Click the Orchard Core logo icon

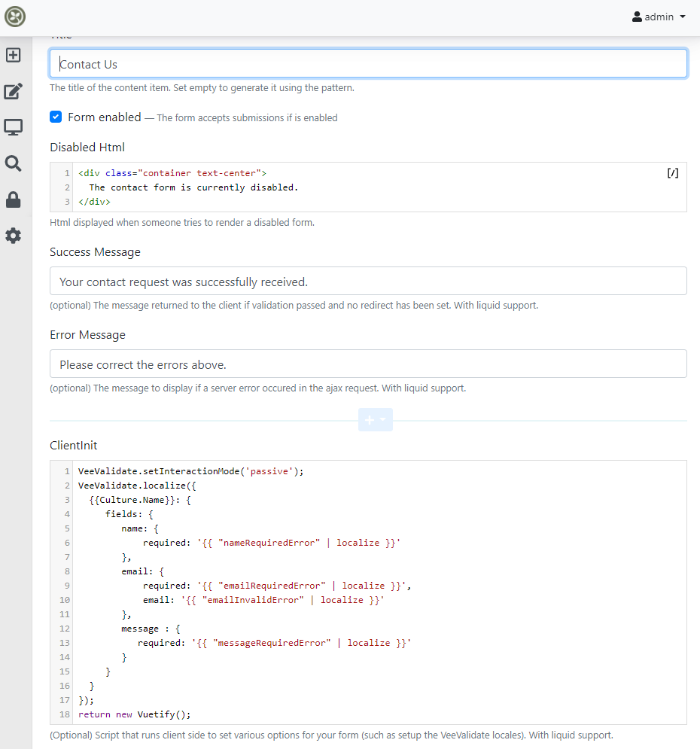(15, 17)
